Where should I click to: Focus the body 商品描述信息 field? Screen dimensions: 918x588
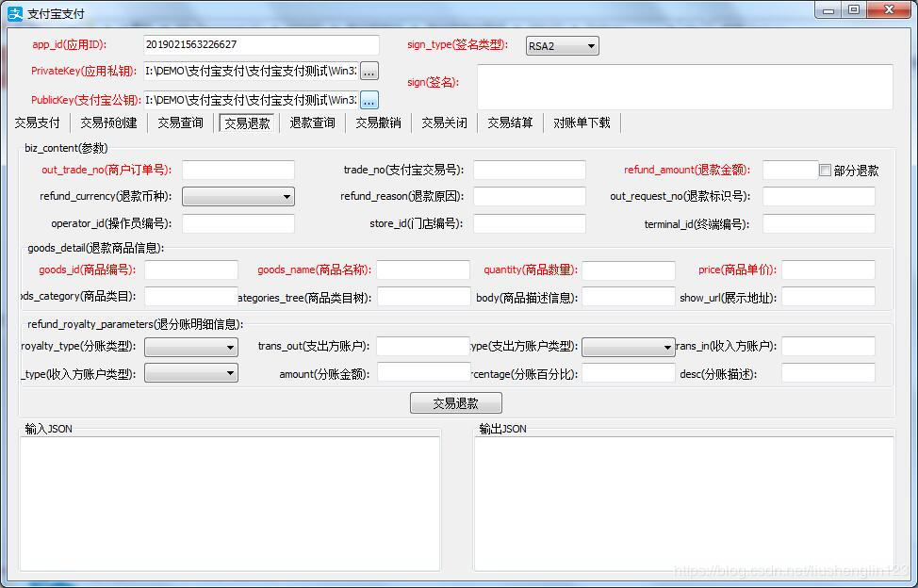pyautogui.click(x=629, y=297)
